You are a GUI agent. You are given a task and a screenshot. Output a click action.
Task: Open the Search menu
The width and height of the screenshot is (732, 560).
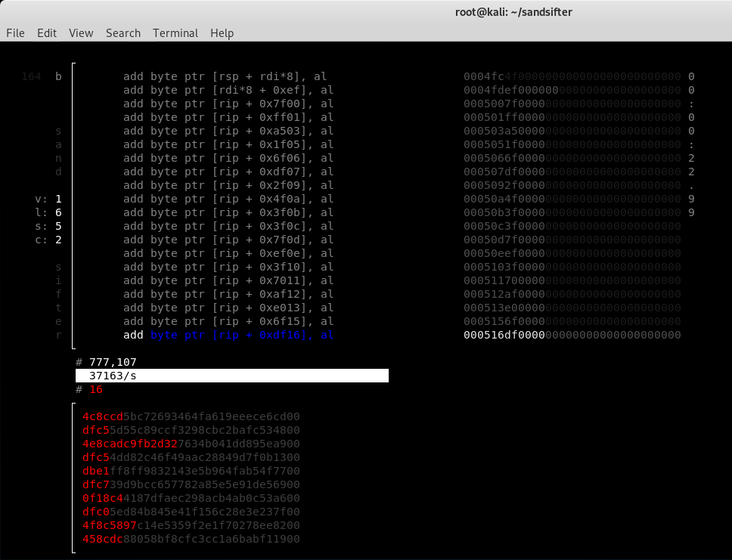(123, 33)
